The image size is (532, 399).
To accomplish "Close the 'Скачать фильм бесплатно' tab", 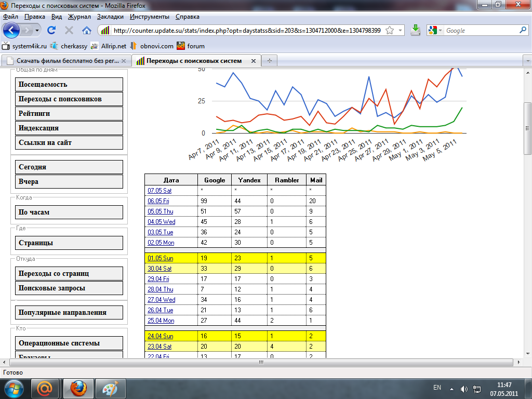I will tap(124, 61).
